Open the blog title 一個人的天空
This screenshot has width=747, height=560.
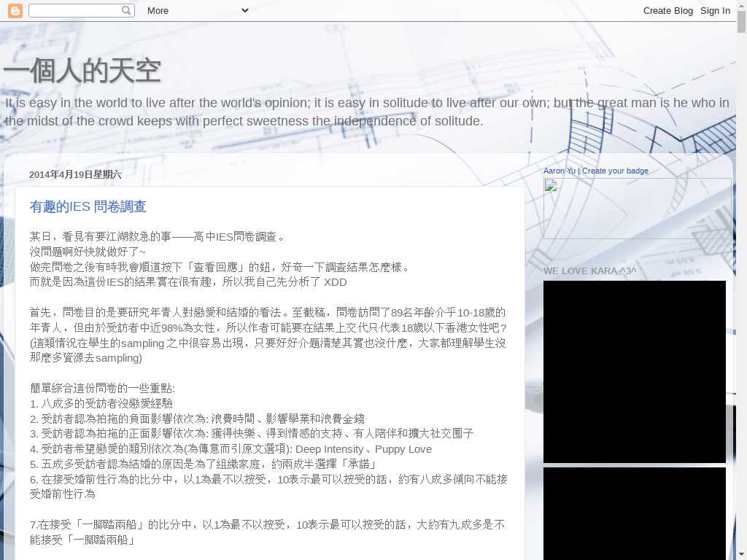click(x=82, y=71)
